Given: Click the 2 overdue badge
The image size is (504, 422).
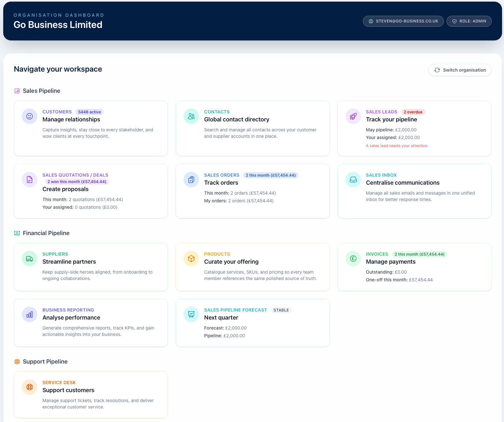Looking at the screenshot, I should point(413,112).
